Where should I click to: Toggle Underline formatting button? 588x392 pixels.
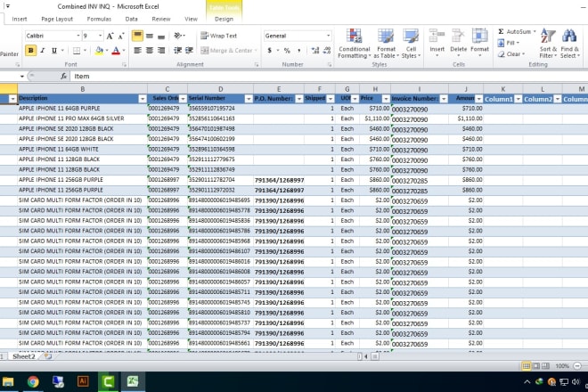pos(54,50)
